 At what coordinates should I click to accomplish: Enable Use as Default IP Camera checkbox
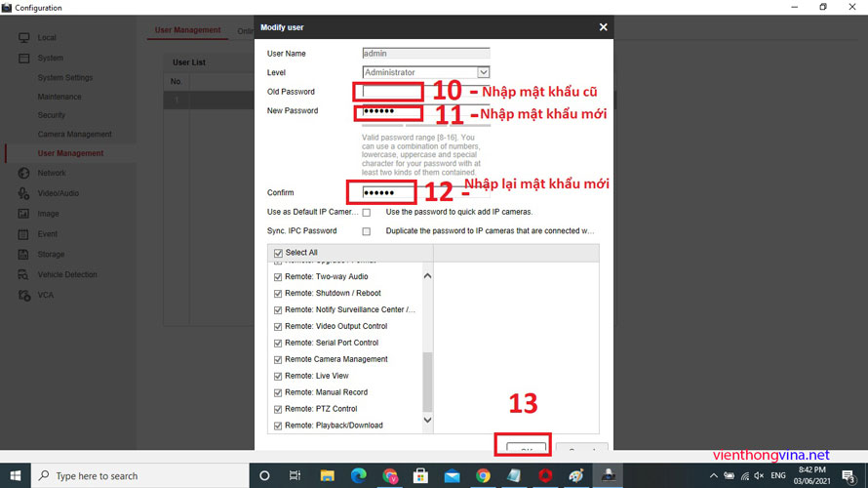pos(367,212)
